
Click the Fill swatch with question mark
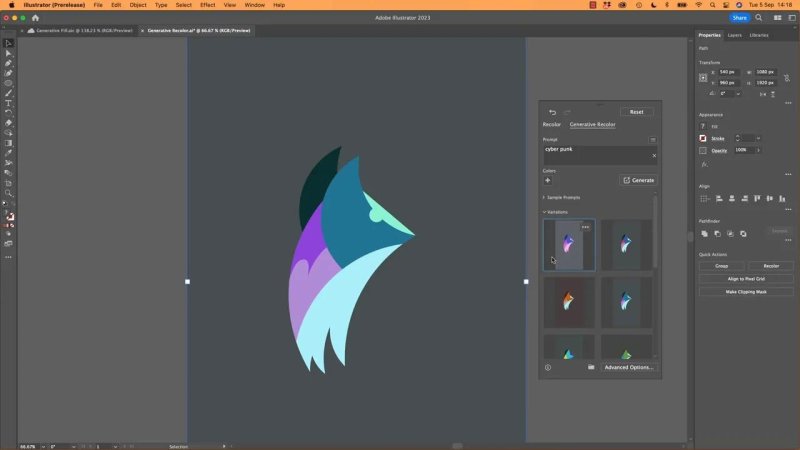tap(703, 126)
